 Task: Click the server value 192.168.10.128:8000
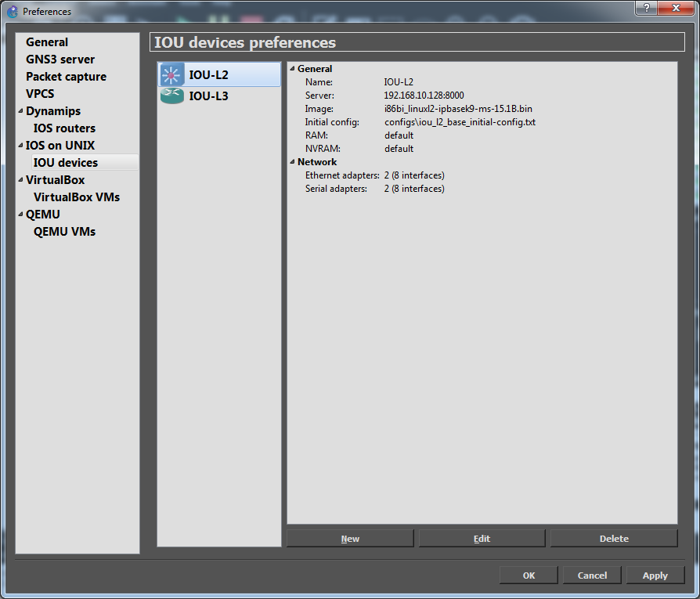424,96
